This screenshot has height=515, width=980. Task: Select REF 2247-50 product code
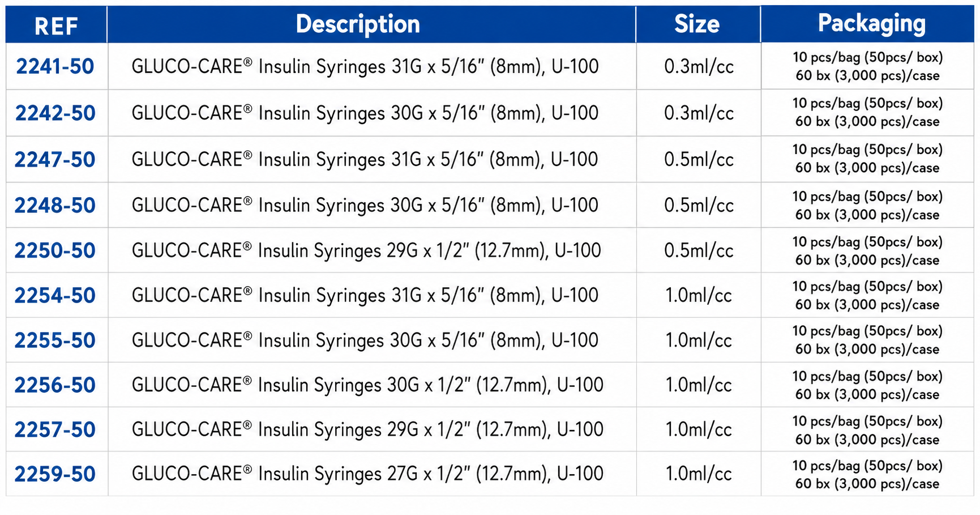(55, 160)
